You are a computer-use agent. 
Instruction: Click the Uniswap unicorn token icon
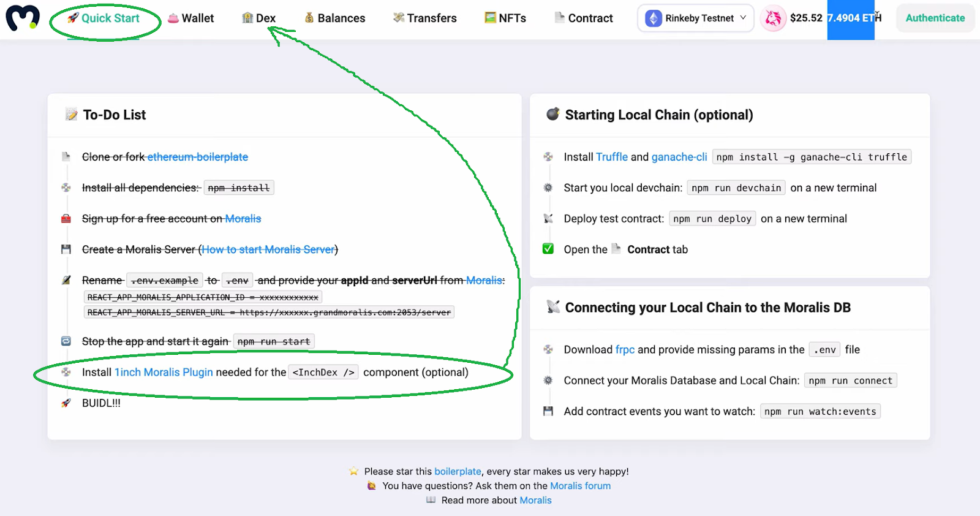pyautogui.click(x=773, y=18)
